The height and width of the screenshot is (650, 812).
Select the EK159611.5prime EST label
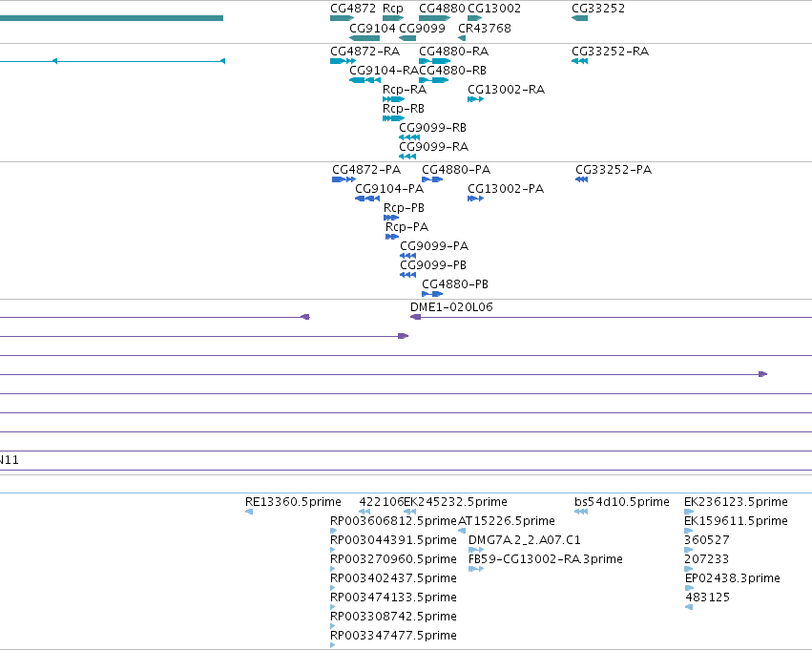736,521
